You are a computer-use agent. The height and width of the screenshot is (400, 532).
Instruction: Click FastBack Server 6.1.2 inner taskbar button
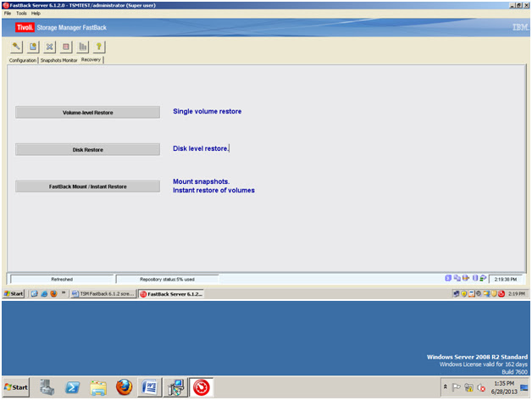[x=171, y=294]
